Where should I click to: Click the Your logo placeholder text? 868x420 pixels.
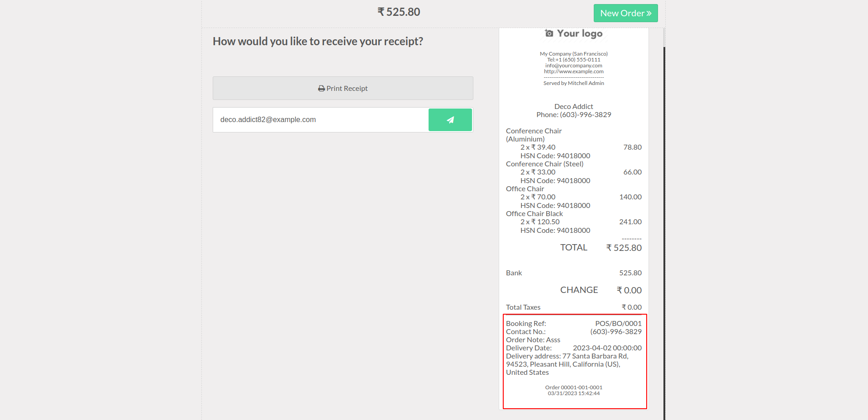(x=580, y=33)
